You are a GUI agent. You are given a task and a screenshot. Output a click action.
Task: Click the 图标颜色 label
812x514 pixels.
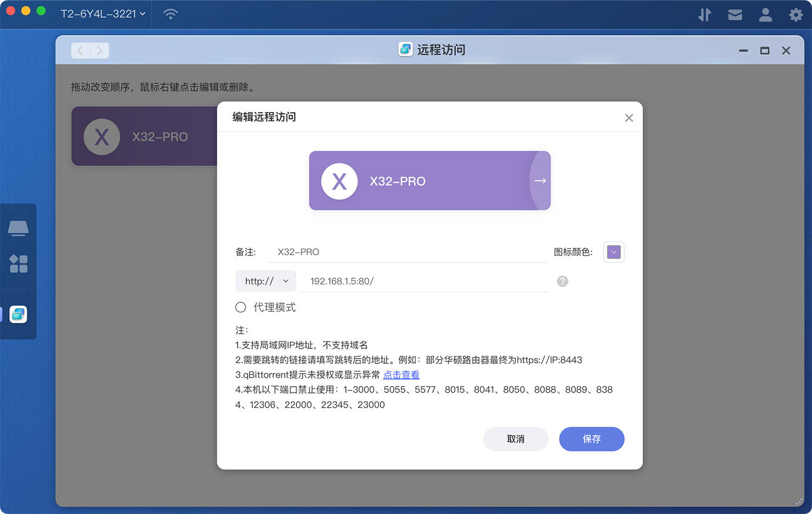(573, 252)
